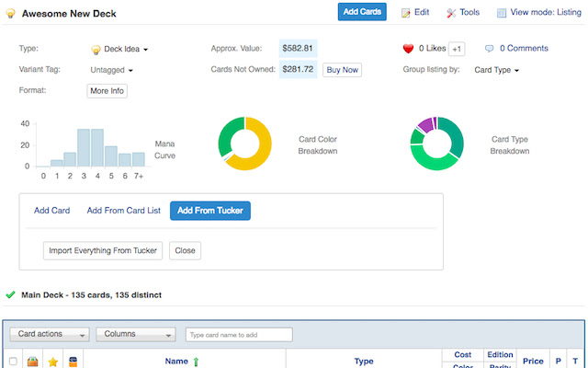Screen dimensions: 588x368
Task: Click the Awesome New Deck title
Action: pos(69,14)
